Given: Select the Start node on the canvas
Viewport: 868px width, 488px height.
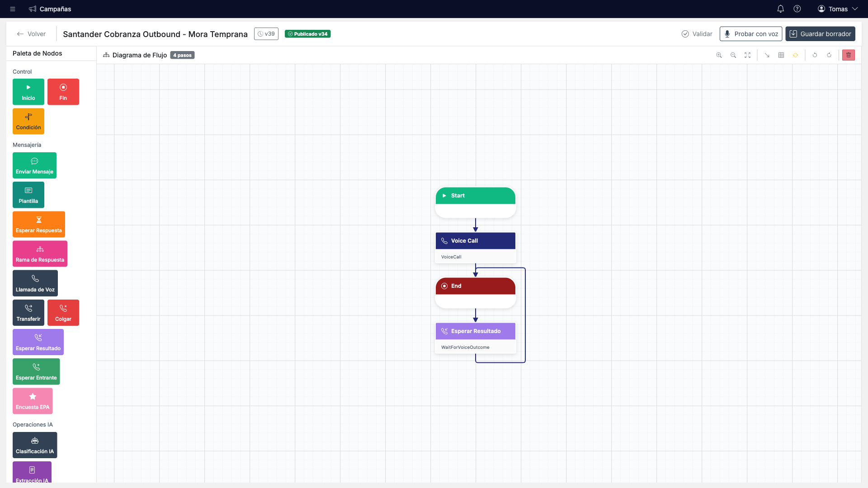Looking at the screenshot, I should (x=476, y=202).
